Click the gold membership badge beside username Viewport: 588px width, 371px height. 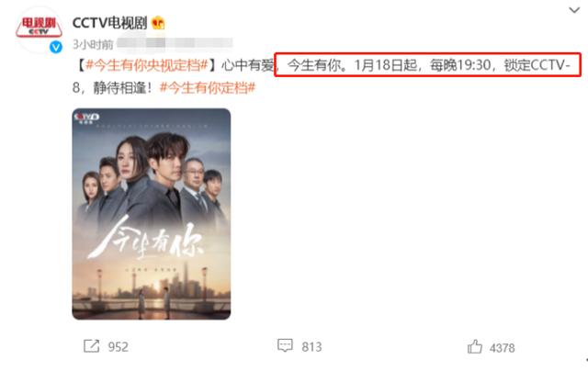click(158, 23)
